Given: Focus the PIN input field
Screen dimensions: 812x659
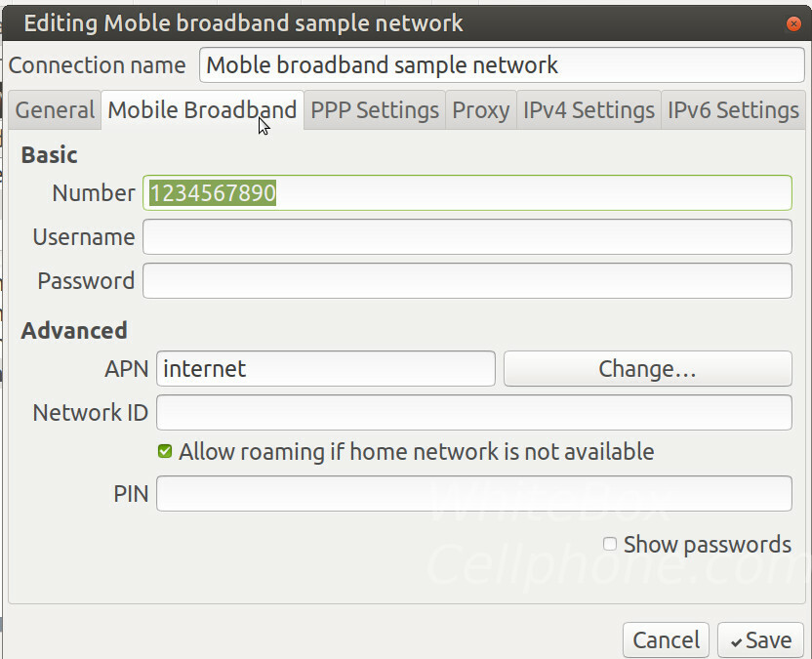Looking at the screenshot, I should (474, 494).
